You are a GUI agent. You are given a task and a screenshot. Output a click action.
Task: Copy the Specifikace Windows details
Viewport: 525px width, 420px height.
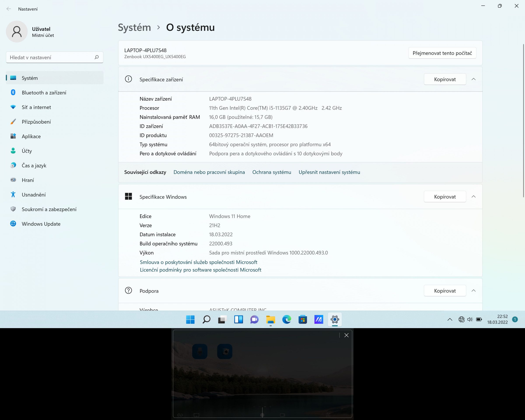click(445, 197)
